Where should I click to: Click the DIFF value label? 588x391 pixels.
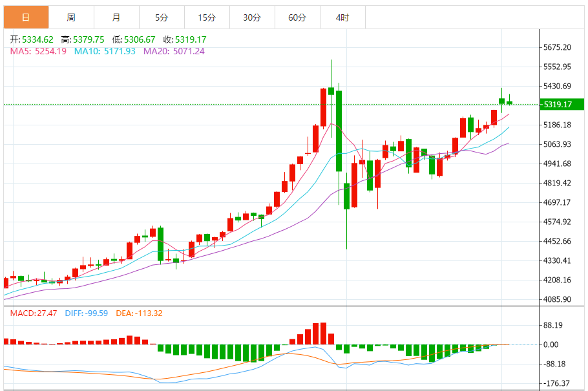tap(86, 313)
